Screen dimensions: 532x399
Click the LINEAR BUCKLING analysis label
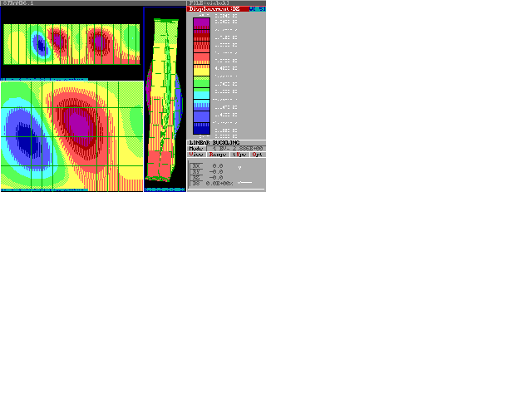coord(214,143)
